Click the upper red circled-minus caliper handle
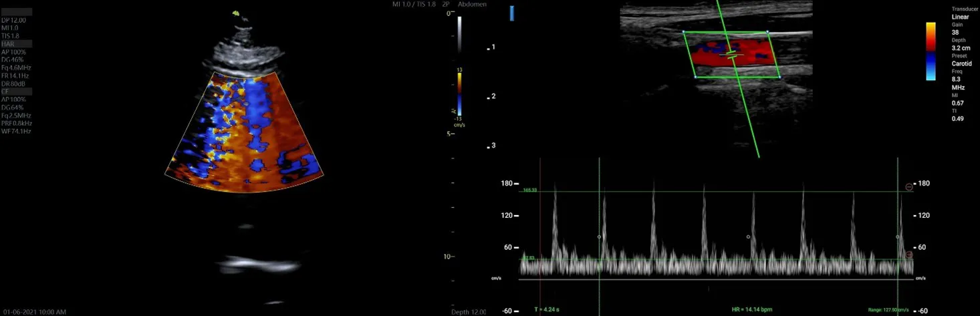The height and width of the screenshot is (316, 980). (x=908, y=187)
